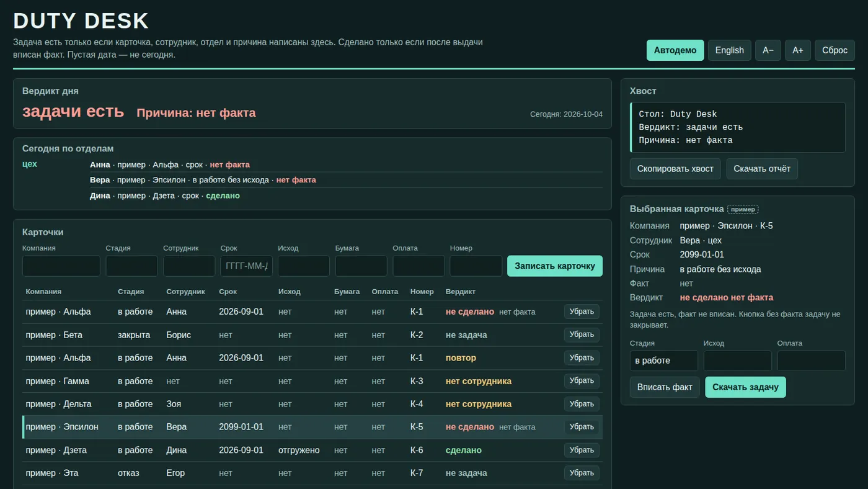Remove the Бета row with Убрать
This screenshot has width=868, height=489.
coord(582,334)
